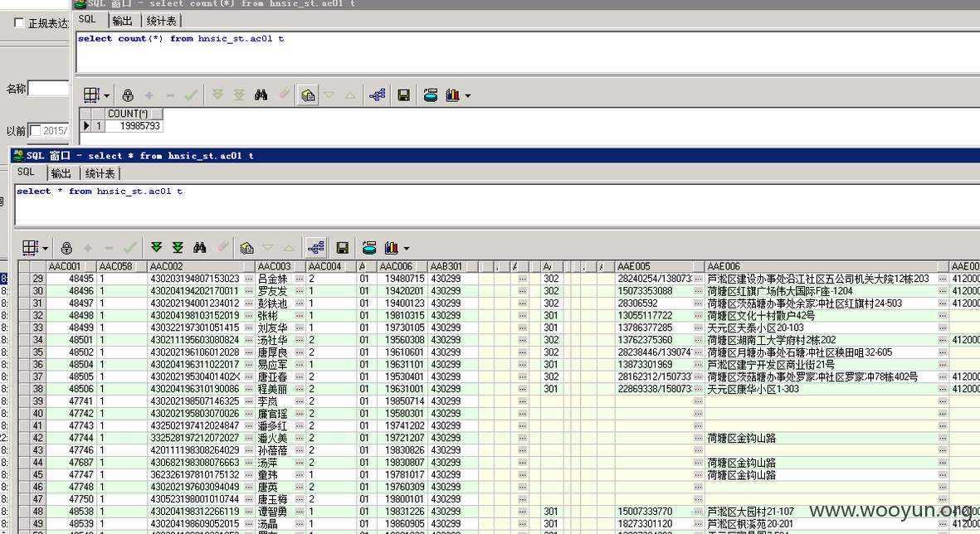
Task: Click bar chart icon in count(*) window
Action: (453, 95)
